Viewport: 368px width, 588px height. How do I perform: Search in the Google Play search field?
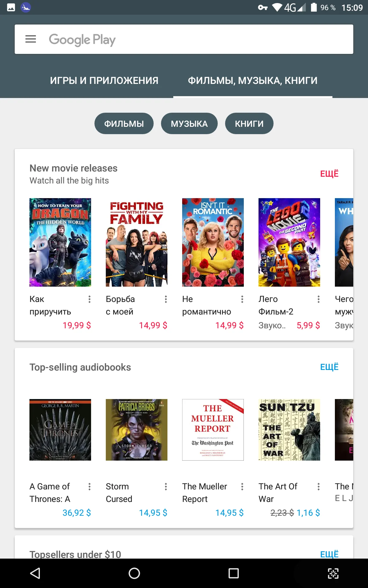point(184,39)
